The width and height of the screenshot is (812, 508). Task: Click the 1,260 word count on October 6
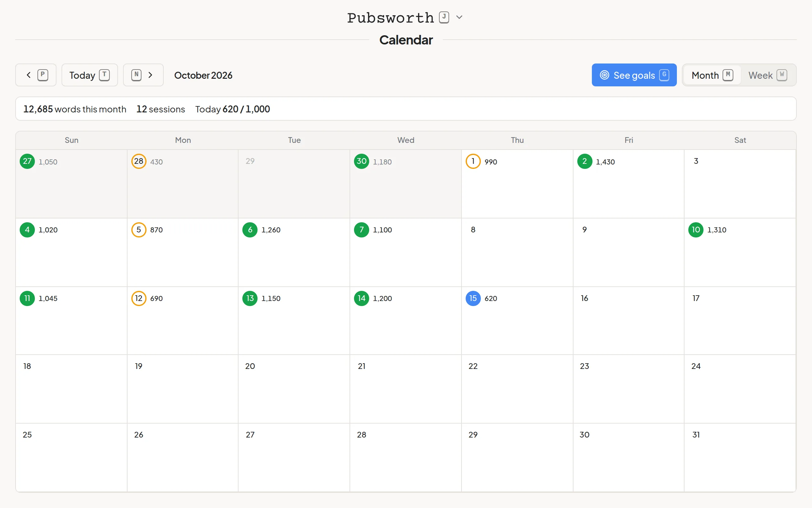pyautogui.click(x=271, y=230)
